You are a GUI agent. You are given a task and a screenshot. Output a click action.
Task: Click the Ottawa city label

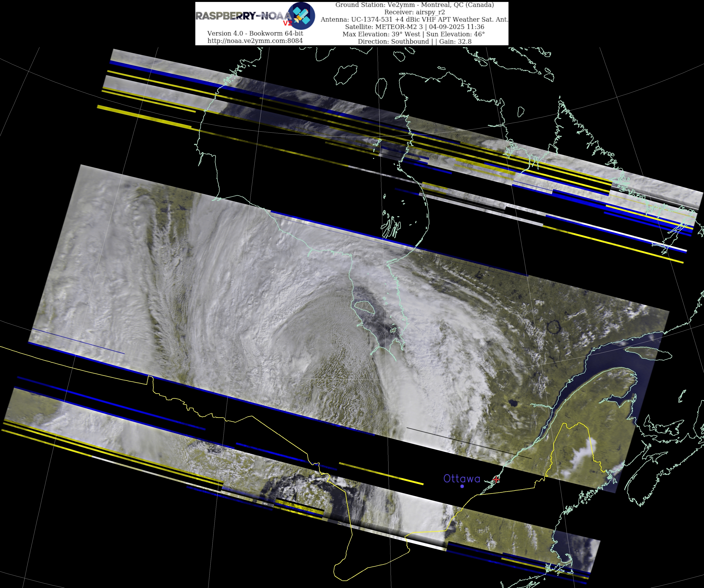click(x=462, y=478)
